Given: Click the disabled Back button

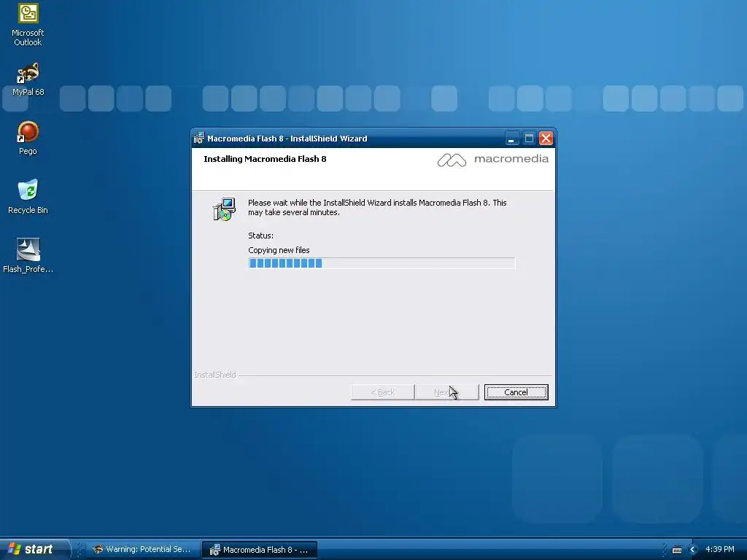Looking at the screenshot, I should tap(382, 392).
